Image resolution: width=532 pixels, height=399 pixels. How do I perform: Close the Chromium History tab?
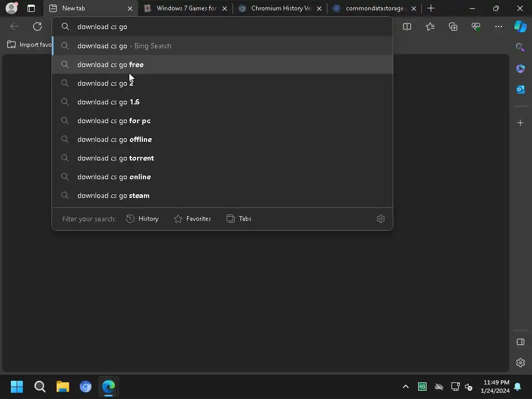(320, 8)
